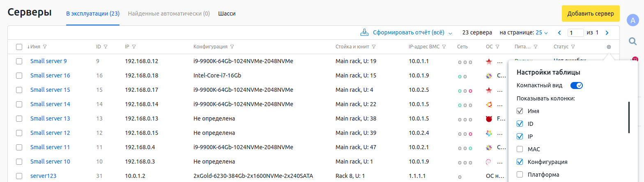Open the per-page count dropdown 25
644x182 pixels.
point(542,32)
